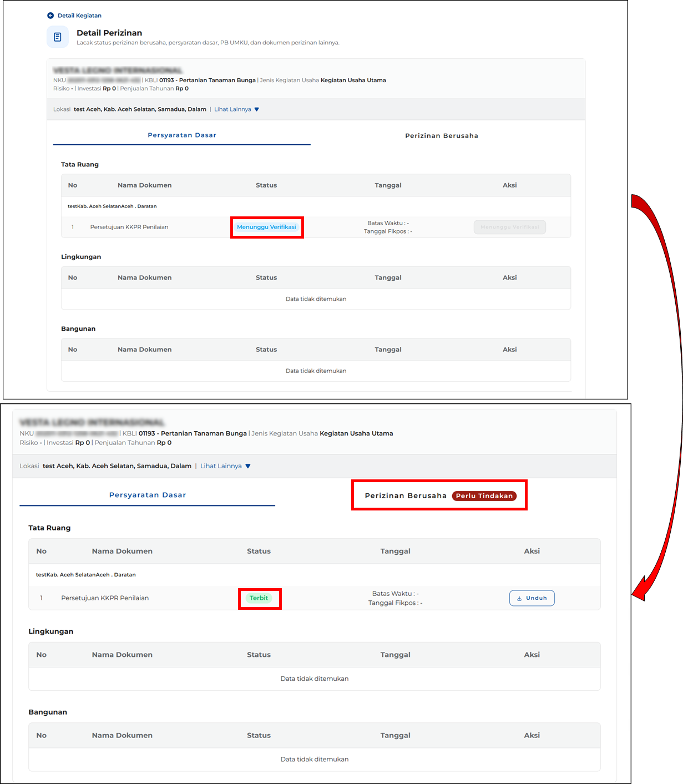683x784 pixels.
Task: Click Lihat Lainnya link in the Menunggu Verifikasi panel
Action: (232, 109)
